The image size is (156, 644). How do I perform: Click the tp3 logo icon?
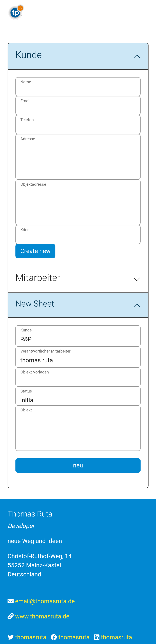click(x=16, y=12)
